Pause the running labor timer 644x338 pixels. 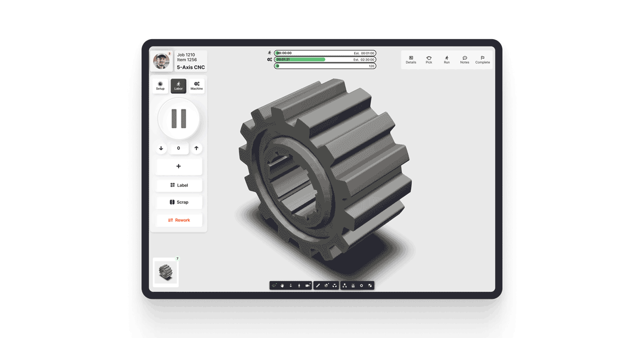click(178, 119)
